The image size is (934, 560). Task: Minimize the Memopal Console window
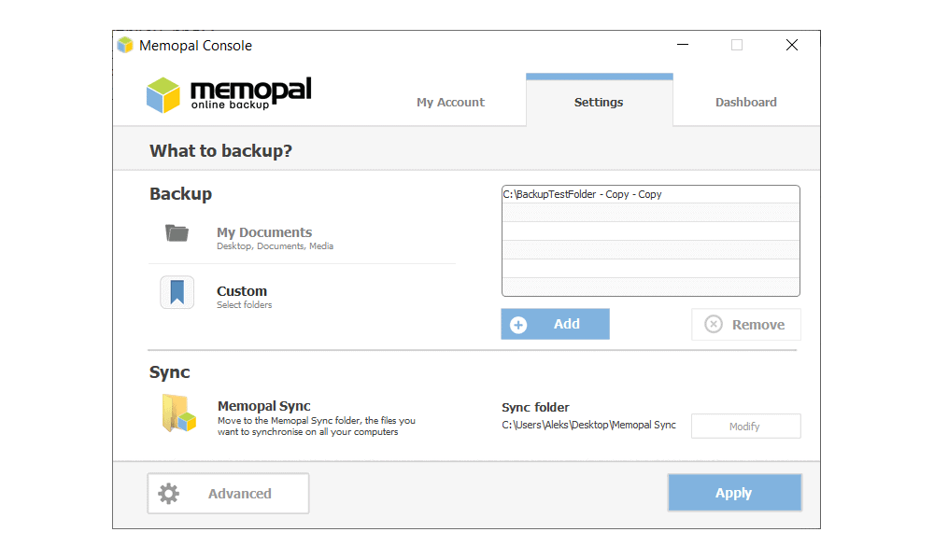(x=683, y=45)
